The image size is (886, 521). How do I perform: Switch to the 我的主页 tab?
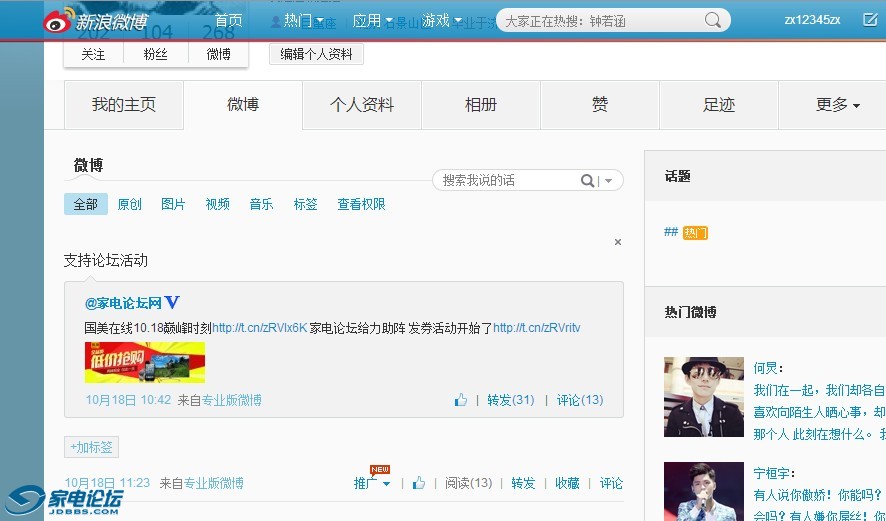coord(124,105)
